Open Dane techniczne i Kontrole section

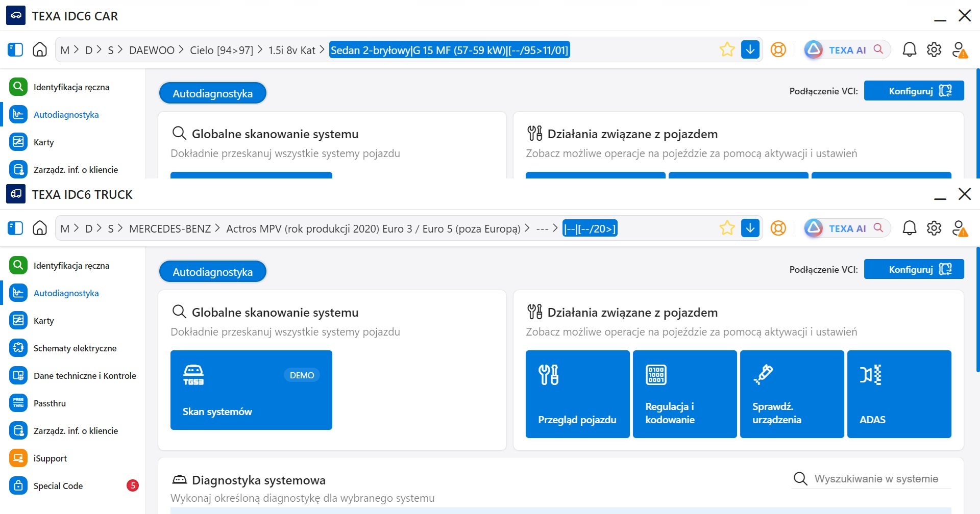[72, 376]
